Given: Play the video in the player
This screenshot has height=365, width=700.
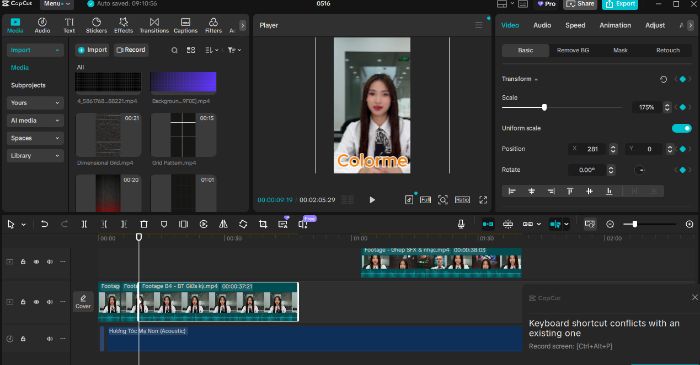Looking at the screenshot, I should tap(372, 200).
